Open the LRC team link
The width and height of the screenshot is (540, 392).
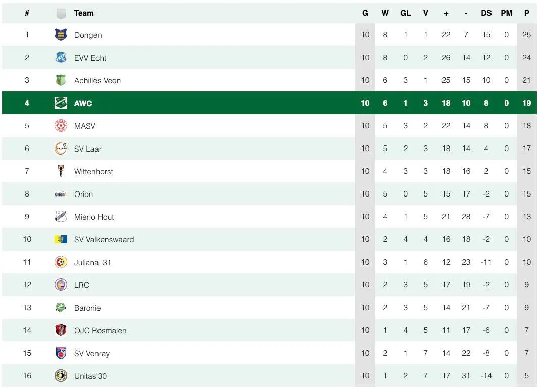(81, 285)
